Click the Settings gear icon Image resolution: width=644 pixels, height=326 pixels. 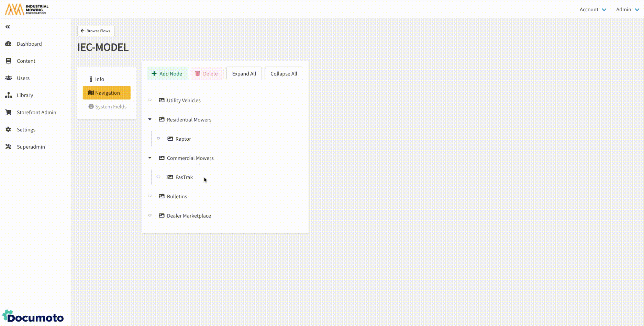pyautogui.click(x=8, y=130)
